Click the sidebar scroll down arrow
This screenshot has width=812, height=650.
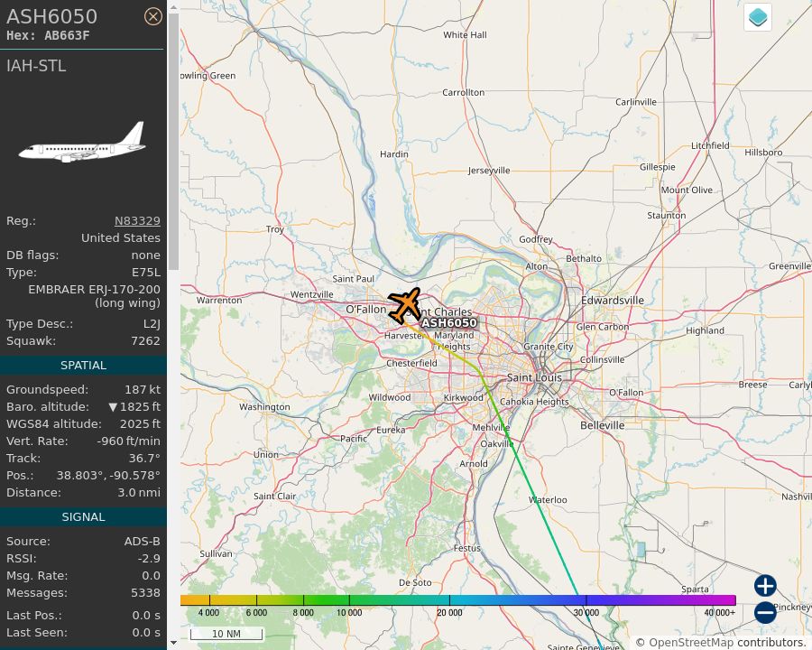173,643
